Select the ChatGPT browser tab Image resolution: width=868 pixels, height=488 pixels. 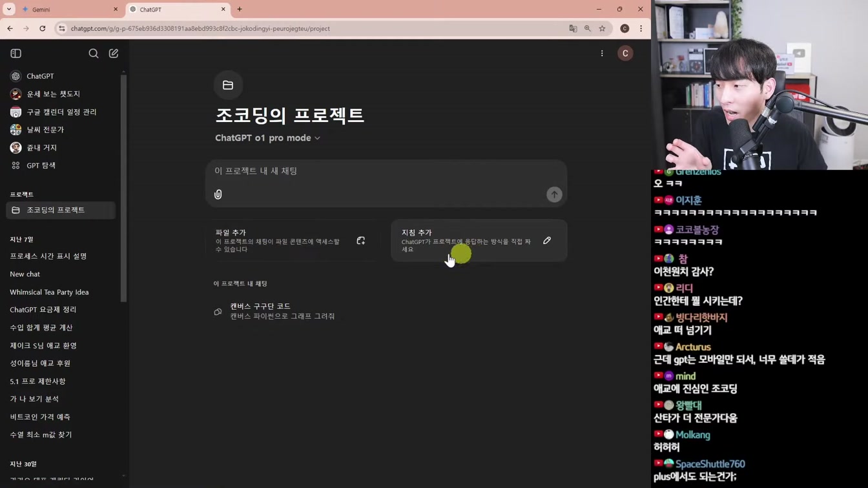[x=176, y=10]
